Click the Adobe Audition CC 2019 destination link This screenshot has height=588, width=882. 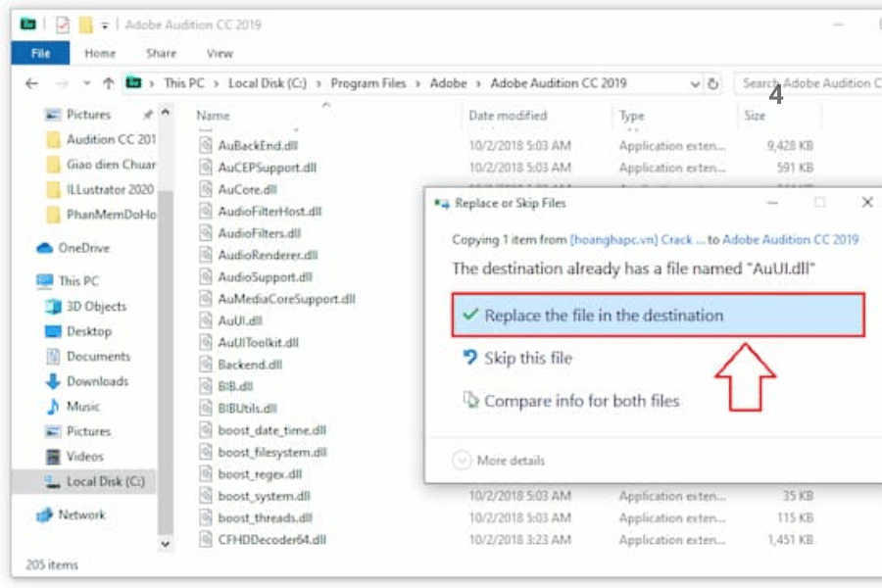tap(790, 239)
